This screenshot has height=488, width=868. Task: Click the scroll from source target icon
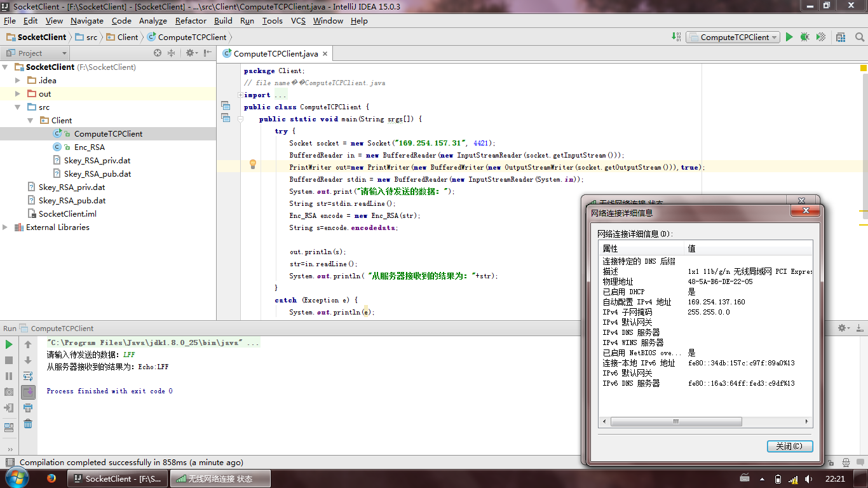[158, 53]
